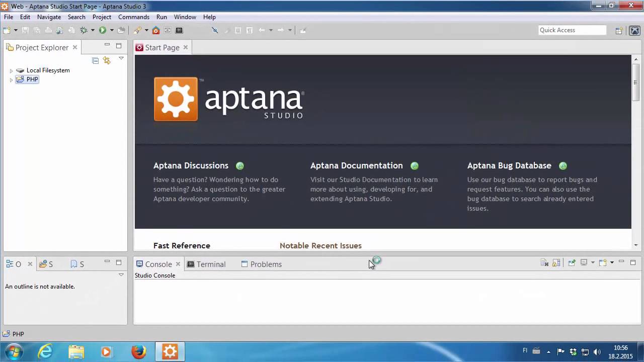Click the Aptana home start page icon

(x=156, y=30)
